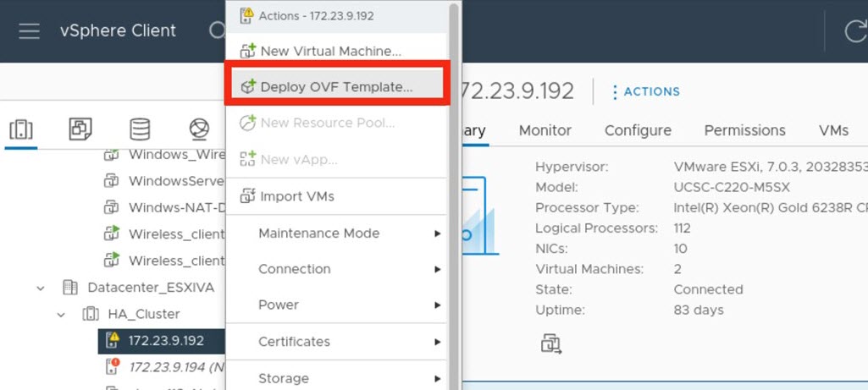This screenshot has height=390, width=868.
Task: Select HA_Cluster in inventory tree
Action: [x=144, y=314]
